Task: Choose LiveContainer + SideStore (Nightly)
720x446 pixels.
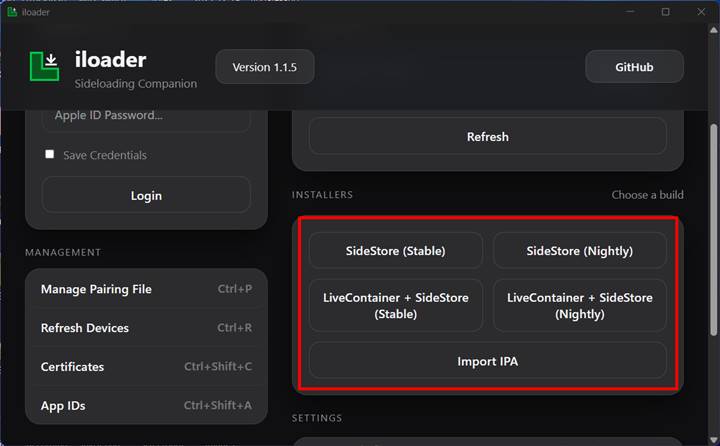Action: pos(579,305)
